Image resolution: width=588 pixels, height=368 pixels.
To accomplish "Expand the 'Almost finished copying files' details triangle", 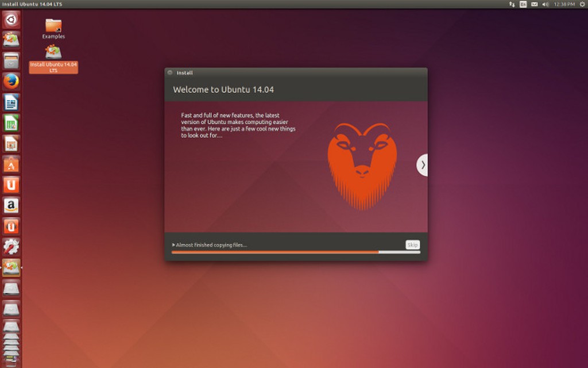I will [173, 245].
